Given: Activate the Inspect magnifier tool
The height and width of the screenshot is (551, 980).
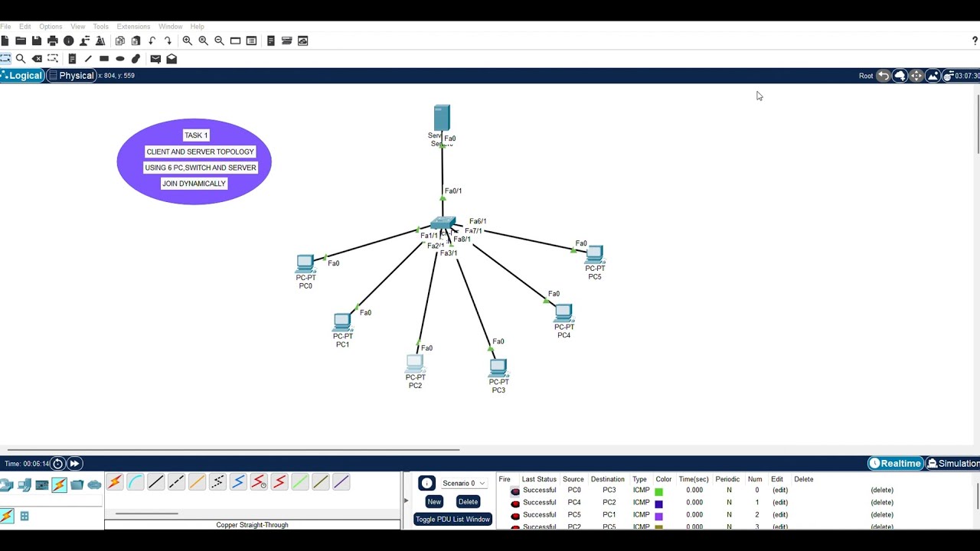Looking at the screenshot, I should tap(21, 59).
